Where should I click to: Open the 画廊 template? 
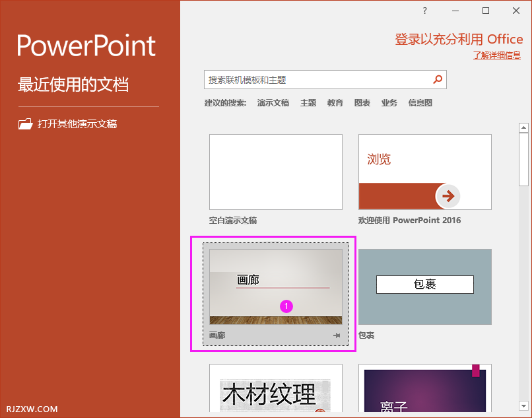tap(275, 287)
